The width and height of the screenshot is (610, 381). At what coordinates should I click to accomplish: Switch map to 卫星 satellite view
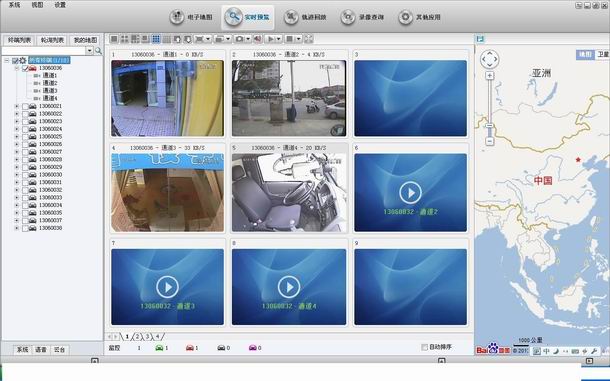[603, 54]
